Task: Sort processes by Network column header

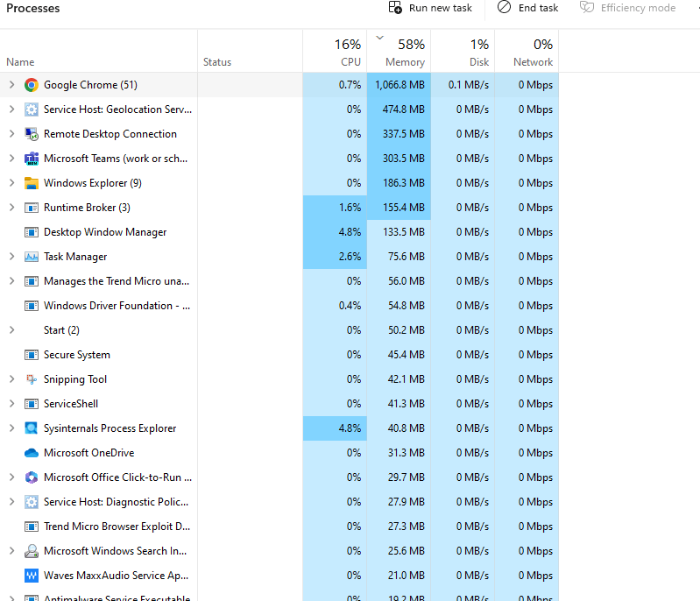Action: 527,51
